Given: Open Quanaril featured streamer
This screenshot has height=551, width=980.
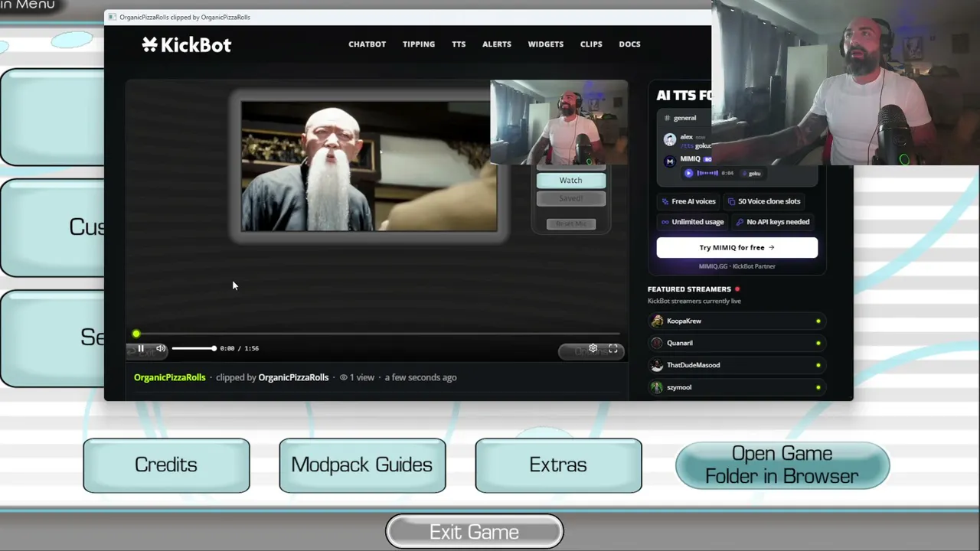Looking at the screenshot, I should coord(737,343).
